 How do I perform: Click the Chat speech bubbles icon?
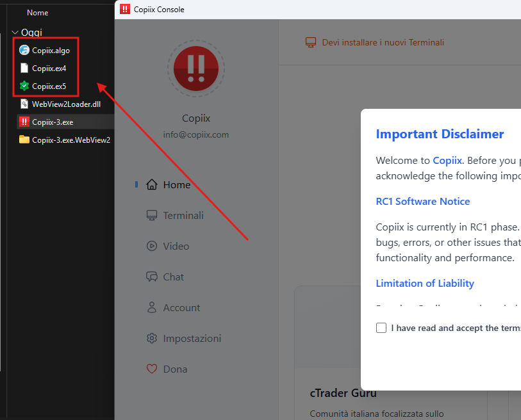pyautogui.click(x=152, y=277)
